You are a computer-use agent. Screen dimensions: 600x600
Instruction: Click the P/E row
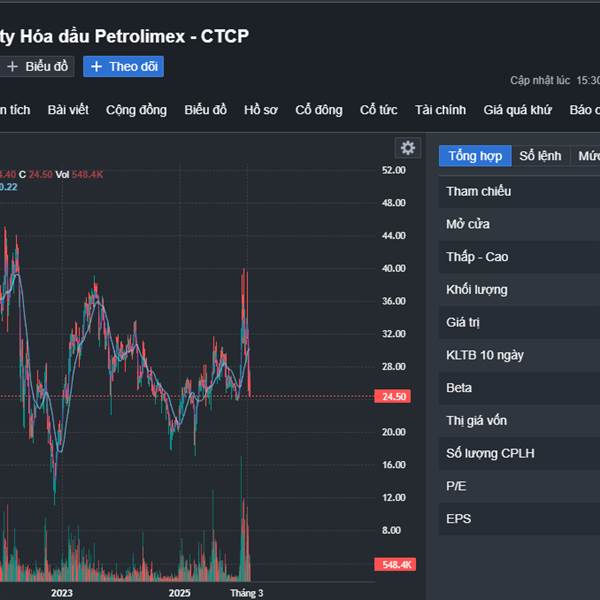519,486
